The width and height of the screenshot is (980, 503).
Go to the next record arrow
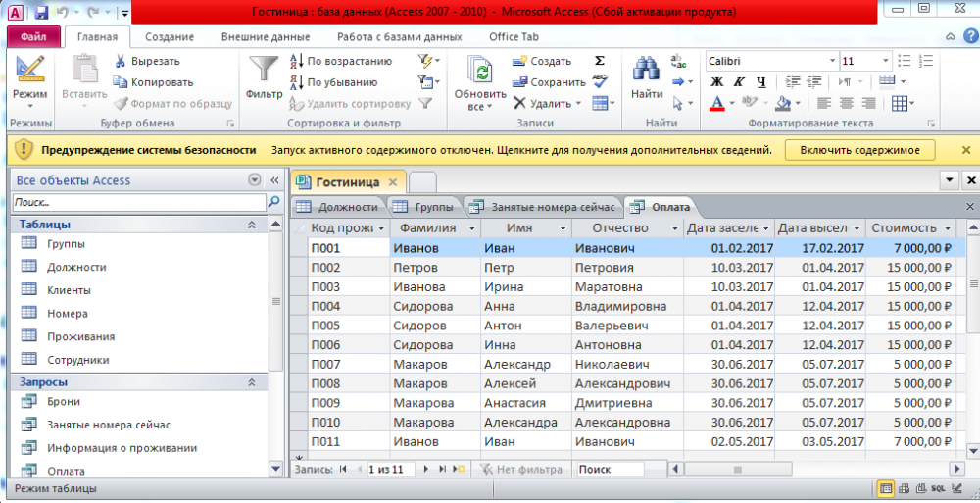427,470
